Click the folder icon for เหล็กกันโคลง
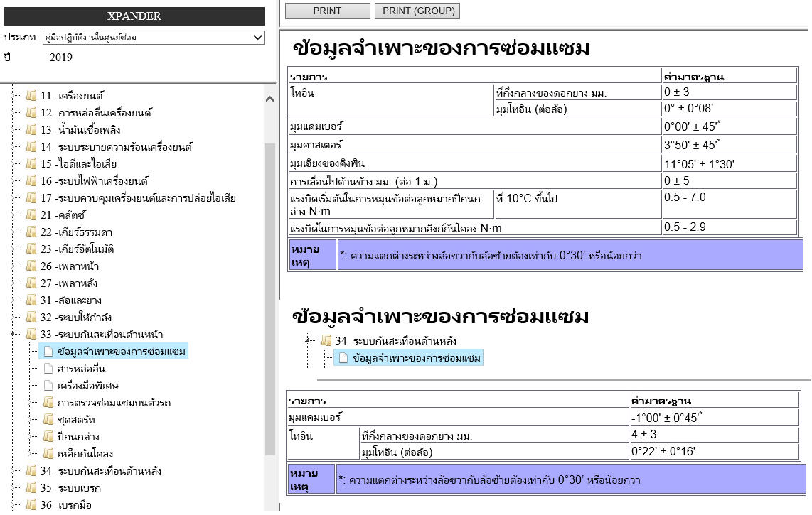This screenshot has width=812, height=515. pyautogui.click(x=48, y=454)
